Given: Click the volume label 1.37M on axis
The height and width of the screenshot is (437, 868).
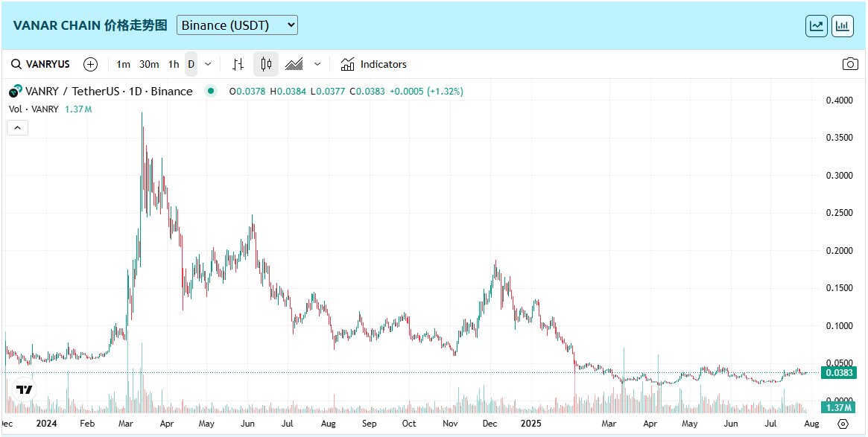Looking at the screenshot, I should coord(839,408).
